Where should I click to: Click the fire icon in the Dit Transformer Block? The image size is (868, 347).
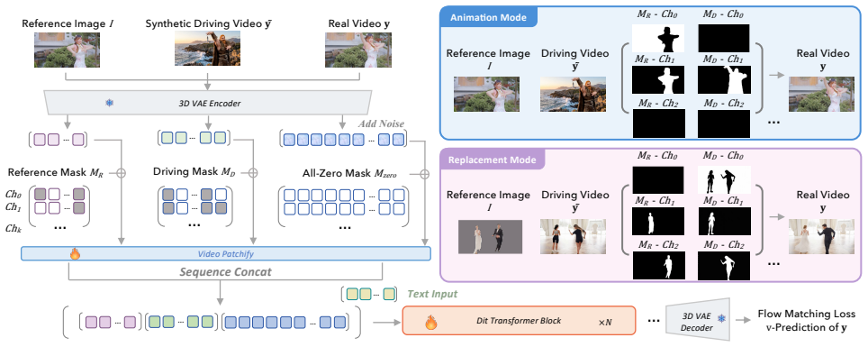tap(430, 322)
